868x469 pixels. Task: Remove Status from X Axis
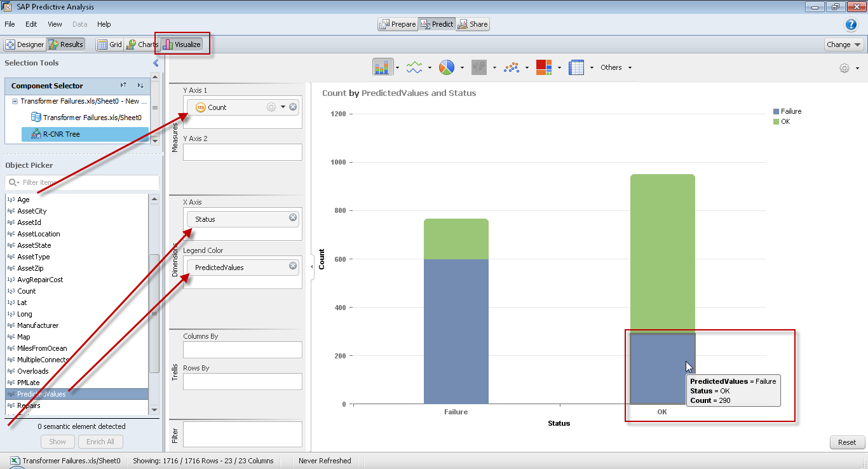(293, 217)
